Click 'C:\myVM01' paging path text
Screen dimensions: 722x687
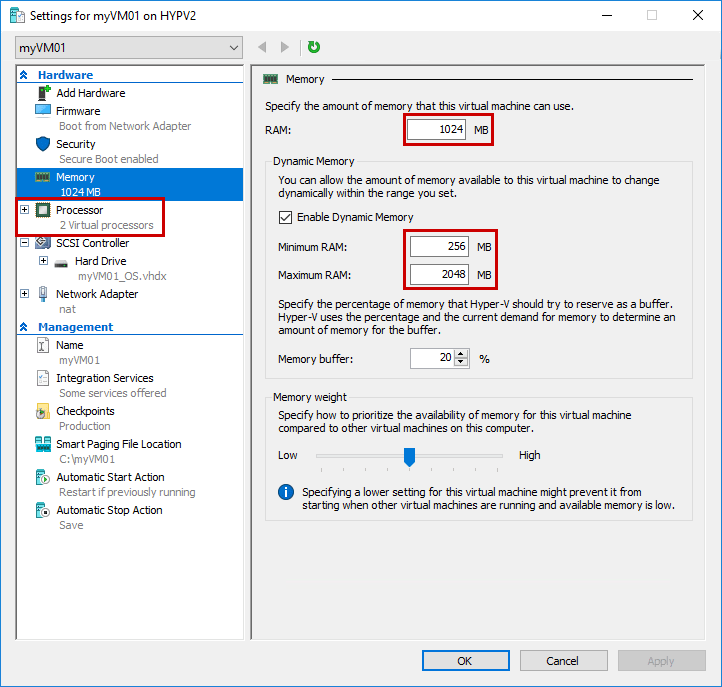point(87,460)
